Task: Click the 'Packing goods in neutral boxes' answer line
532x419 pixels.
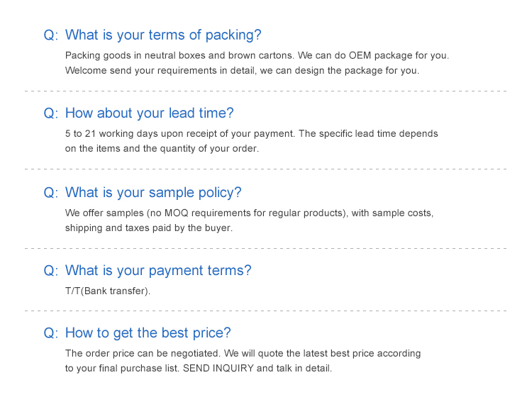Action: pos(257,55)
